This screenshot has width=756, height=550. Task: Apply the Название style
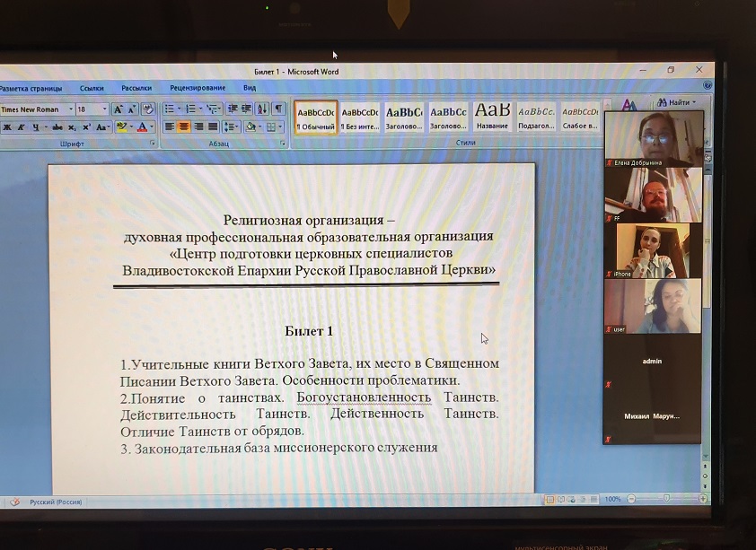coord(491,116)
